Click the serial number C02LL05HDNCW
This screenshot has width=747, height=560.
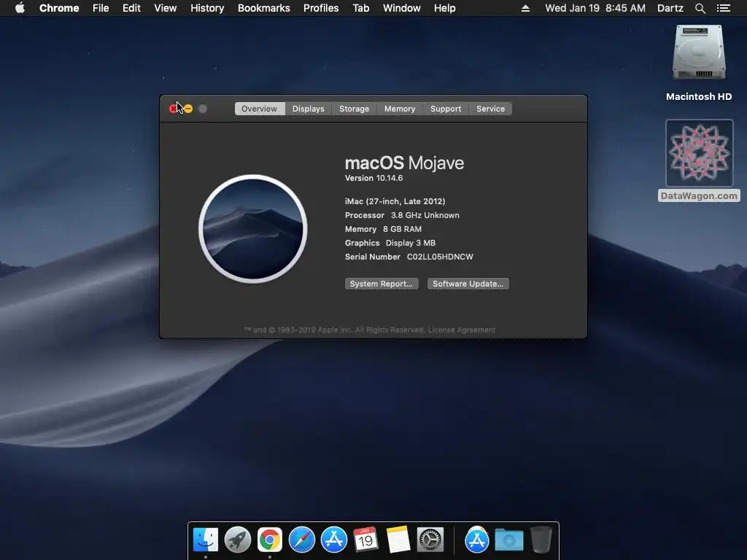tap(440, 257)
